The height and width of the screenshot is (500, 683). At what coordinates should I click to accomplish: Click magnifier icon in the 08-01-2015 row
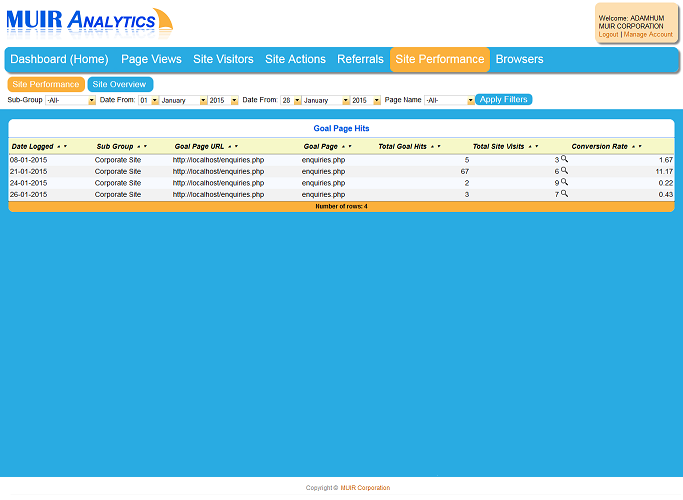[x=564, y=159]
